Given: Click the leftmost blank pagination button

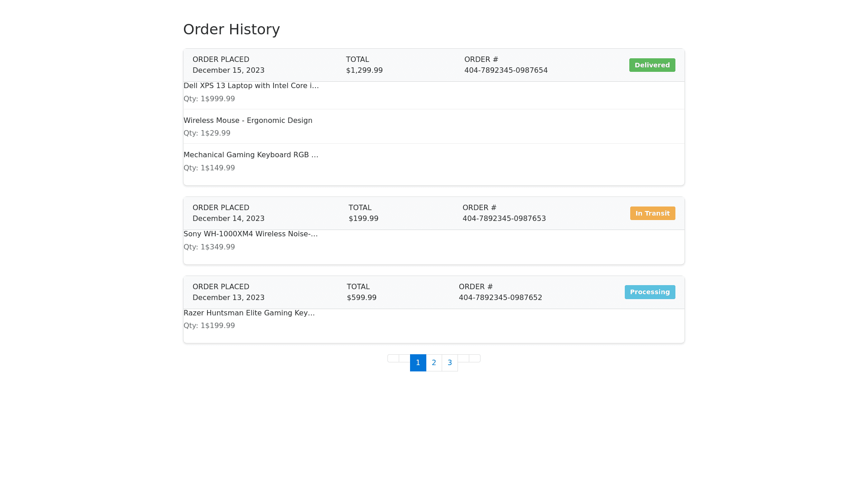Looking at the screenshot, I should 393,358.
